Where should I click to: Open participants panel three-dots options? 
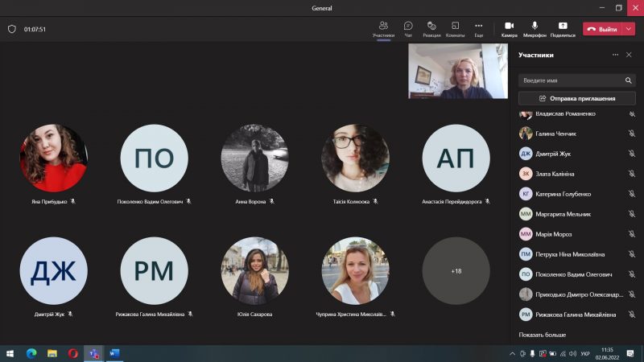615,55
